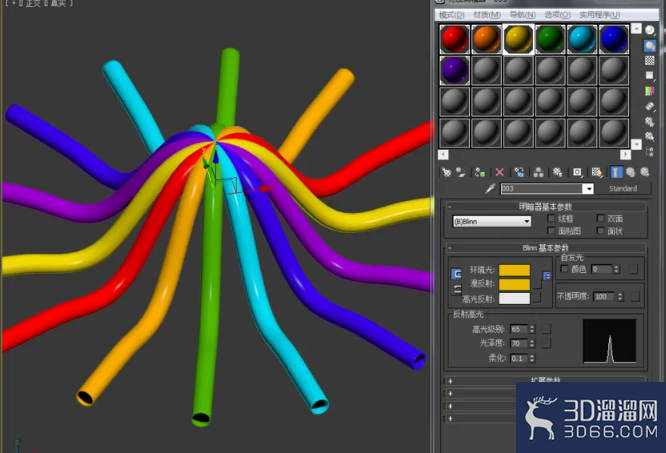Click sample slots scroll down arrow
The image size is (666, 453).
tap(636, 144)
